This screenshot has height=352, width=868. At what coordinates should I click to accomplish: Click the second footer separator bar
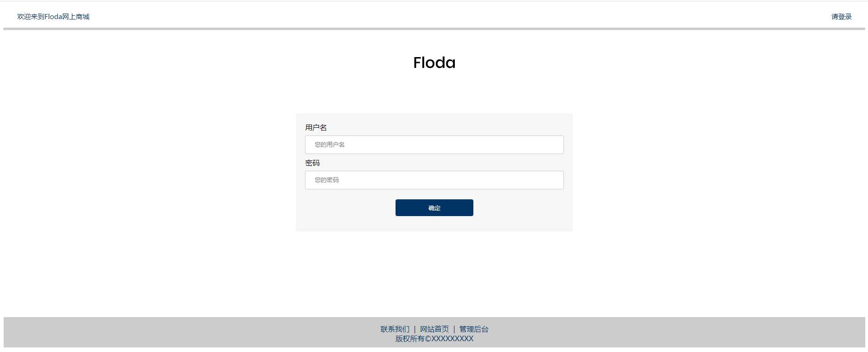[x=454, y=329]
